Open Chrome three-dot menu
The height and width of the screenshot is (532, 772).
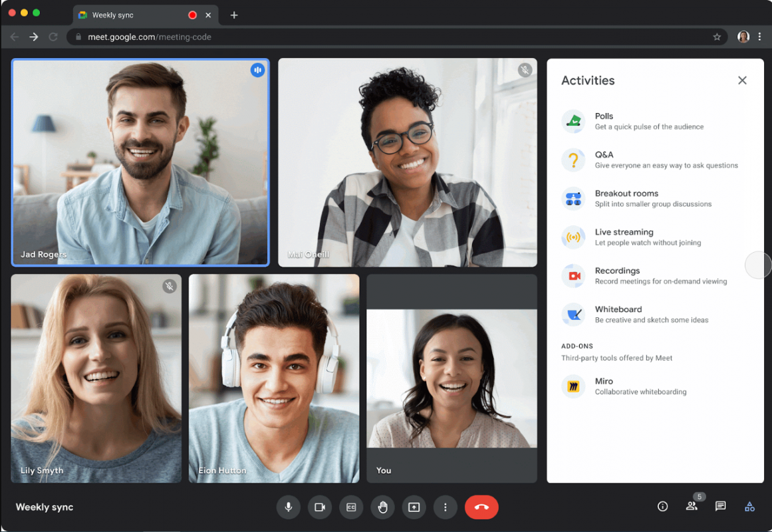click(759, 37)
